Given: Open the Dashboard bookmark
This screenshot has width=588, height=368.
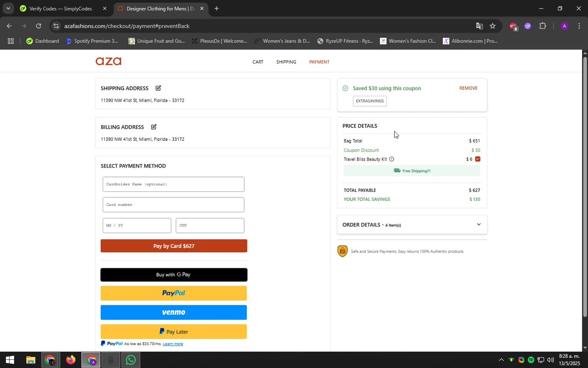Looking at the screenshot, I should click(x=42, y=41).
